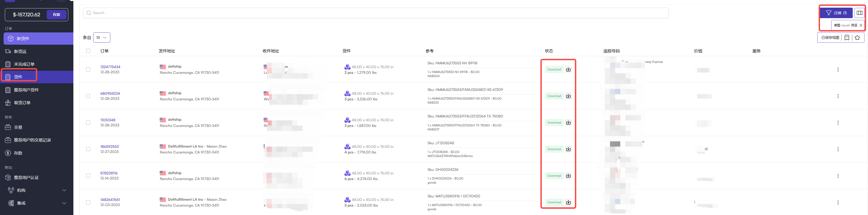Open three-dot menu for order 186592553

(838, 149)
